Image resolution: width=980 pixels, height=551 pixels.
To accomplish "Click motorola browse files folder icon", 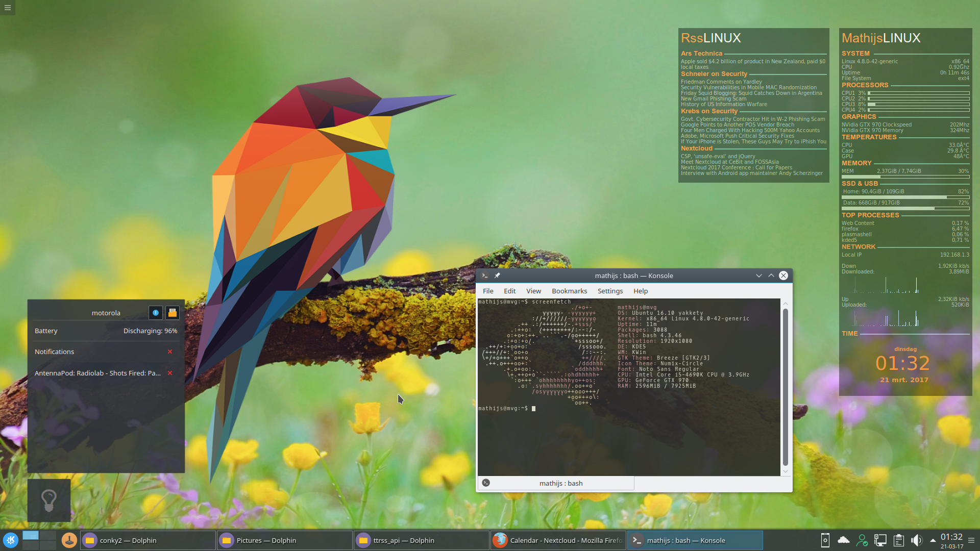I will pyautogui.click(x=173, y=313).
